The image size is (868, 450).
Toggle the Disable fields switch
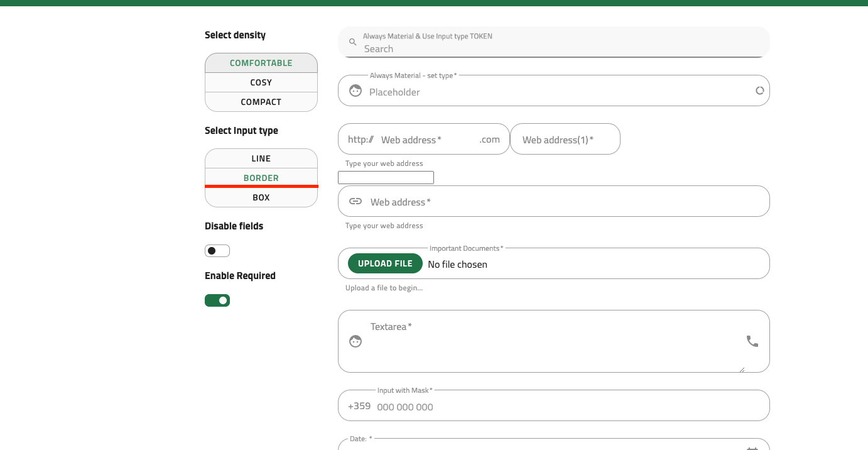click(217, 251)
